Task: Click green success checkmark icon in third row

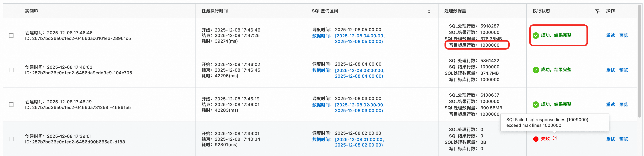Action: tap(536, 104)
